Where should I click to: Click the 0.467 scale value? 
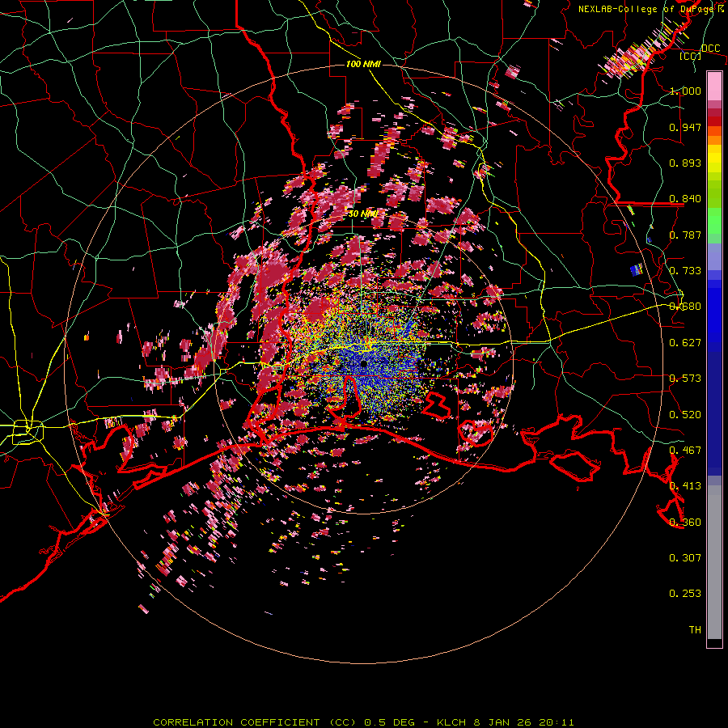[x=685, y=451]
